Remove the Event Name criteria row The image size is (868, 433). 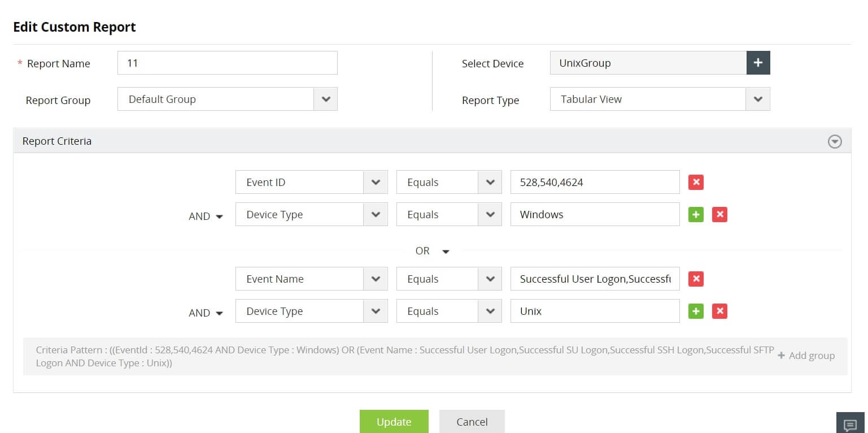[696, 279]
